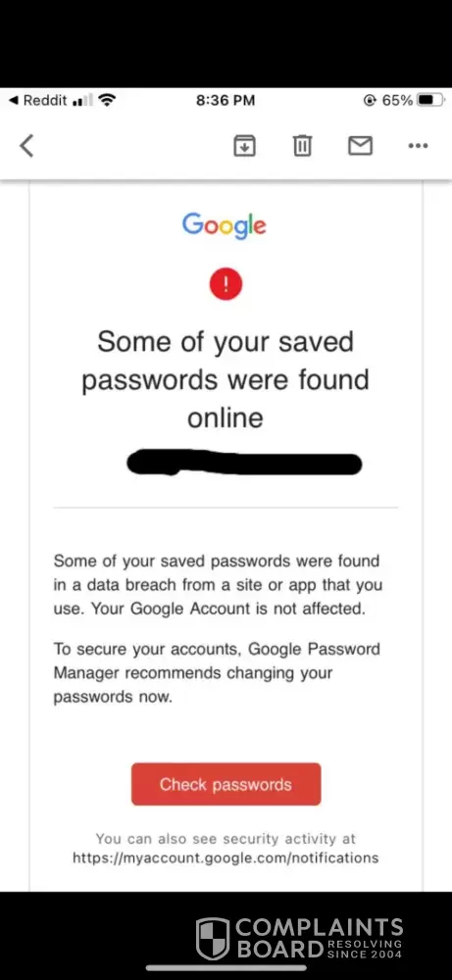Archive this email with the archive icon
Screen dimensions: 452x980
point(244,146)
